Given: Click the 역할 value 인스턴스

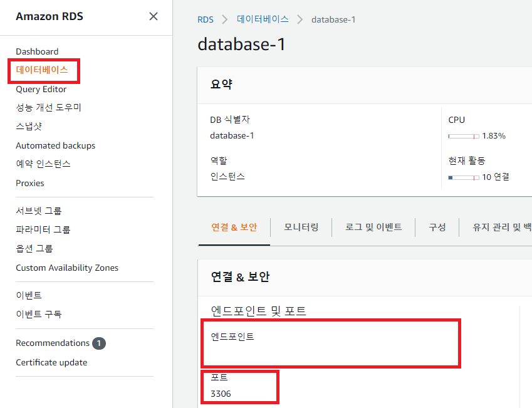Looking at the screenshot, I should [x=227, y=177].
